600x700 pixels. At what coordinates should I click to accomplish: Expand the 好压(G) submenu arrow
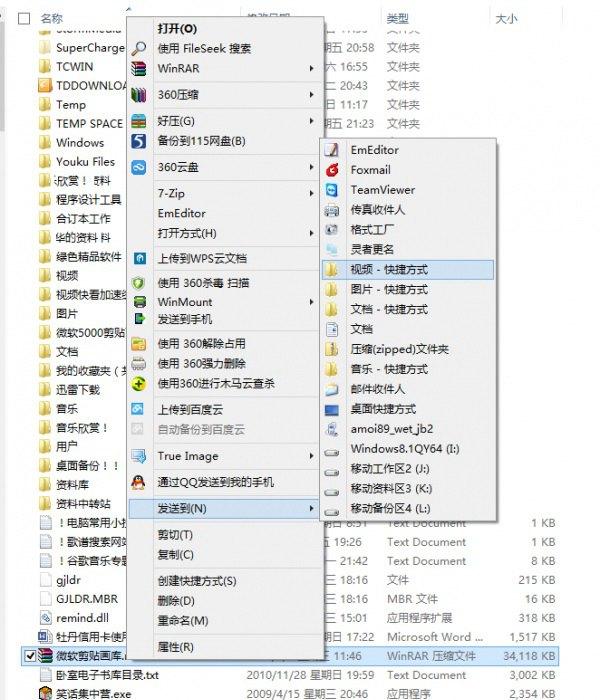click(x=311, y=121)
